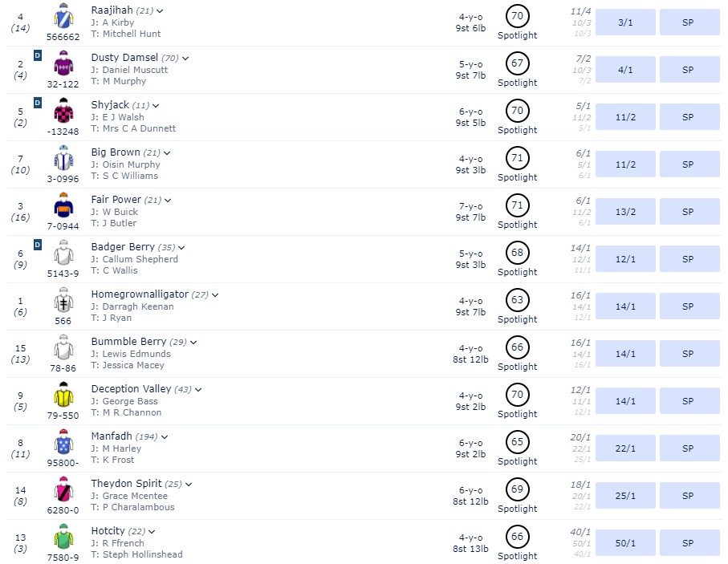Click Raajihah's blue and white jockey silks icon
Image resolution: width=728 pixels, height=564 pixels.
(x=63, y=17)
